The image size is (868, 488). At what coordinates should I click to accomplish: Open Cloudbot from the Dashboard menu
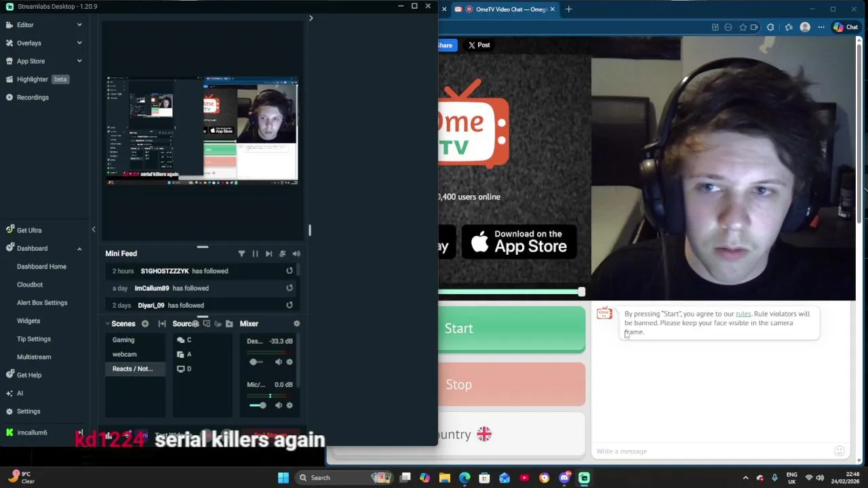[x=30, y=285]
